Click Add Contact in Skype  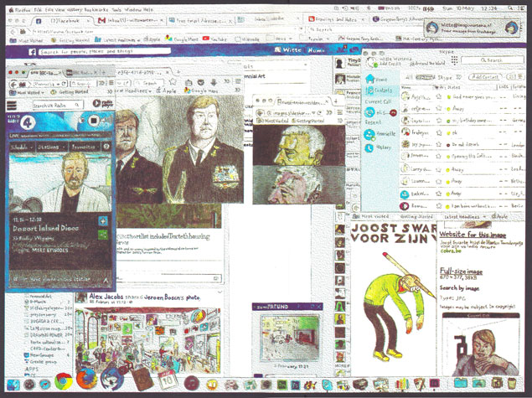pyautogui.click(x=485, y=77)
